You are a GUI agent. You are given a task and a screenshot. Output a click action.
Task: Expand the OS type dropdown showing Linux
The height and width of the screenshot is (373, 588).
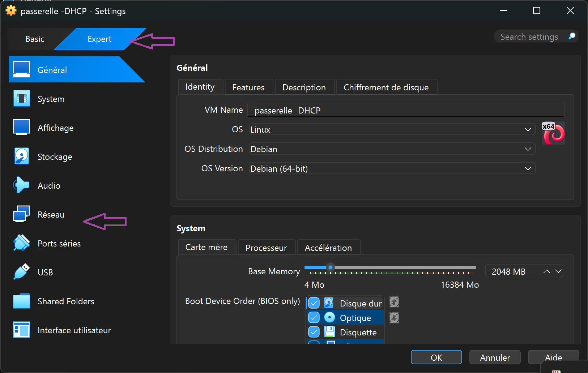392,129
